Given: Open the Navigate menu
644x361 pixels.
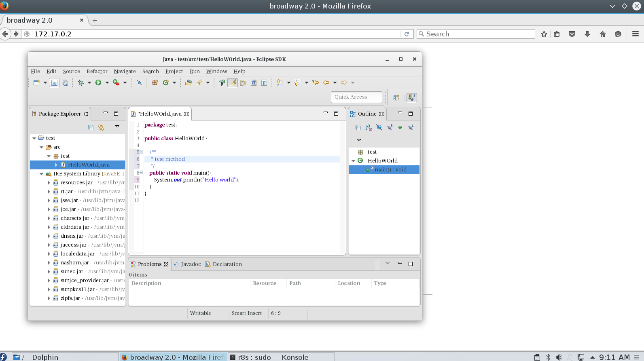Looking at the screenshot, I should pyautogui.click(x=125, y=72).
